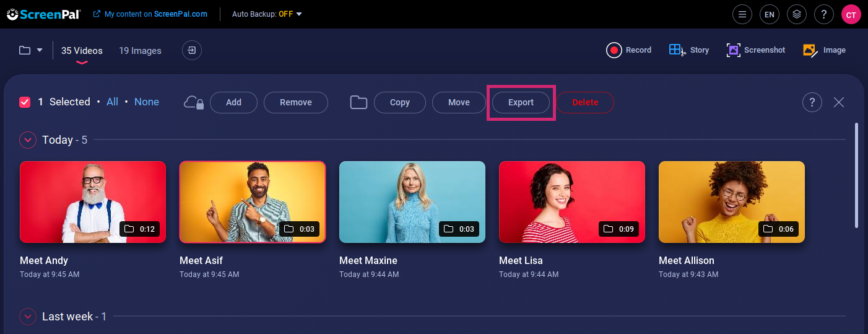Select the Meet Asif video thumbnail
The image size is (868, 334).
253,202
